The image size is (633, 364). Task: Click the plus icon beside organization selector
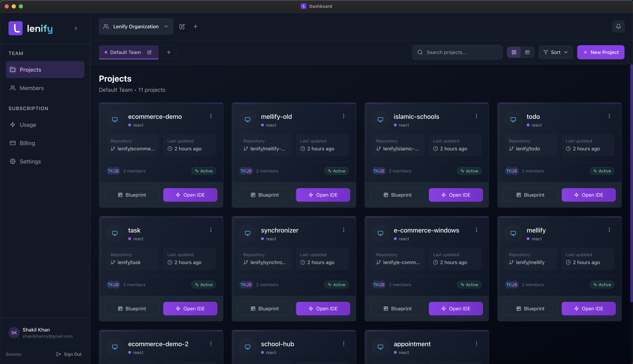click(x=195, y=26)
